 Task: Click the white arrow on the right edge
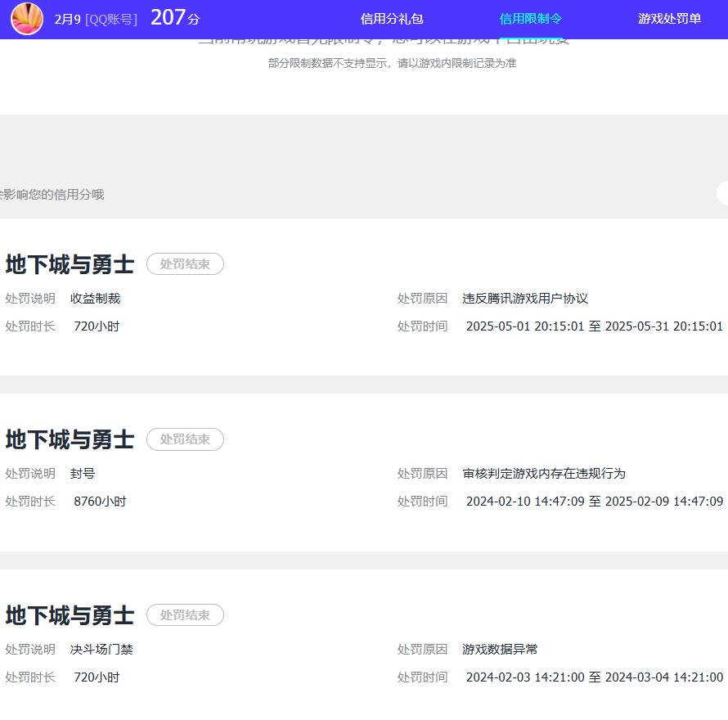pyautogui.click(x=723, y=193)
